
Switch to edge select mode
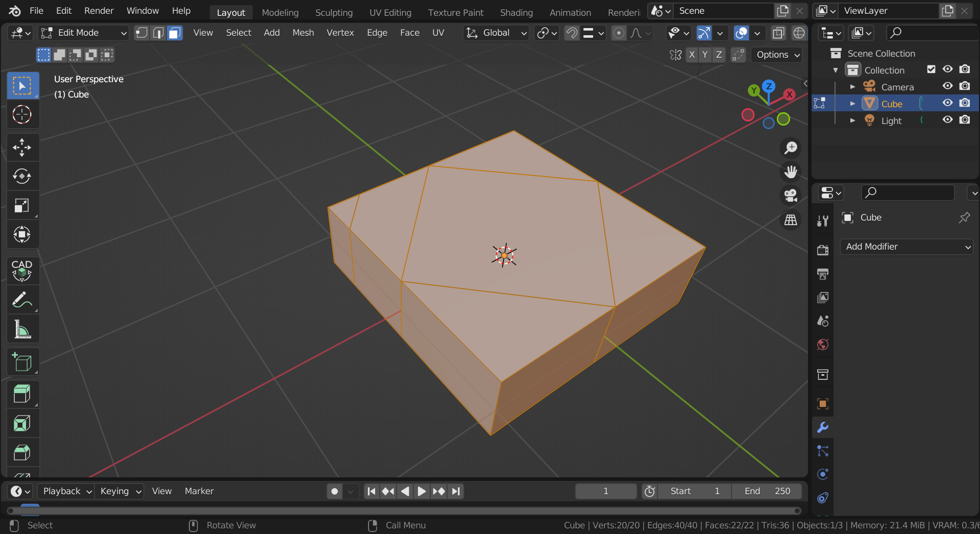pos(158,33)
